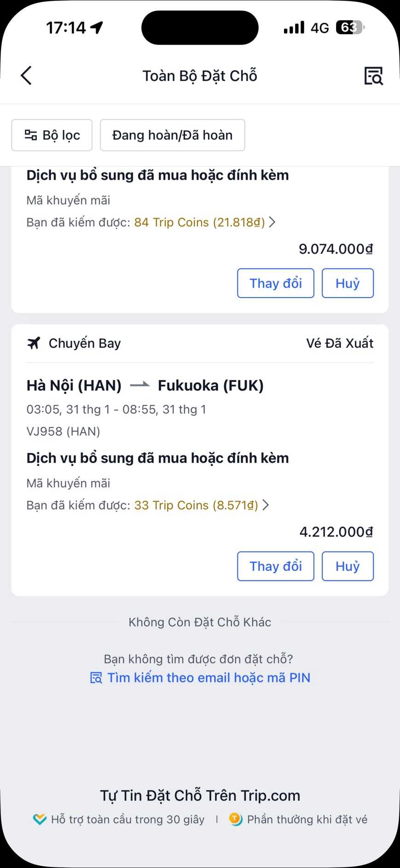The height and width of the screenshot is (868, 400).
Task: Tap the Vé Đã Xuất status label
Action: 340,343
